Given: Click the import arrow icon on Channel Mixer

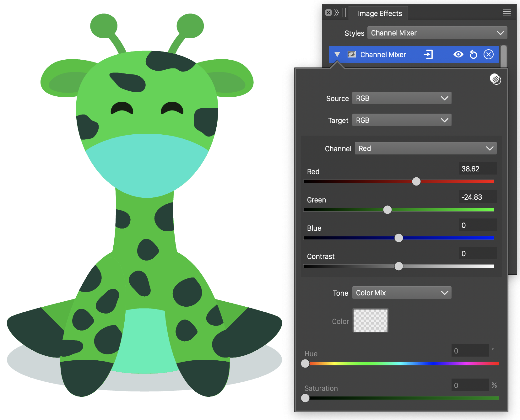Looking at the screenshot, I should (x=428, y=55).
